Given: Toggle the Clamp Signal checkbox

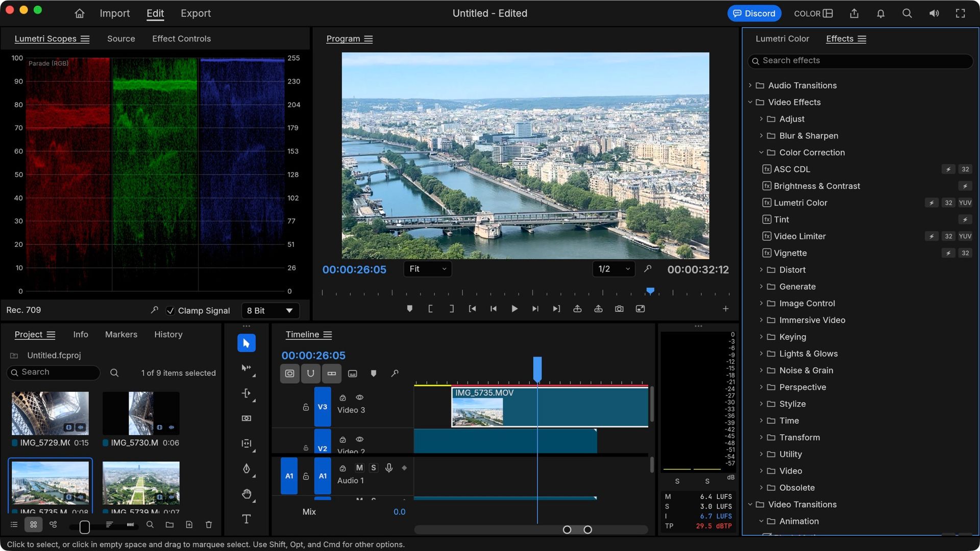Looking at the screenshot, I should [170, 311].
